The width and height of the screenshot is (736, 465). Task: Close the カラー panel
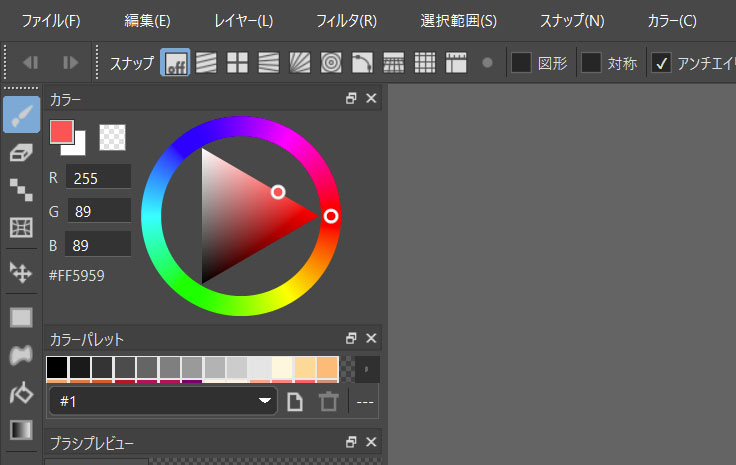point(371,98)
